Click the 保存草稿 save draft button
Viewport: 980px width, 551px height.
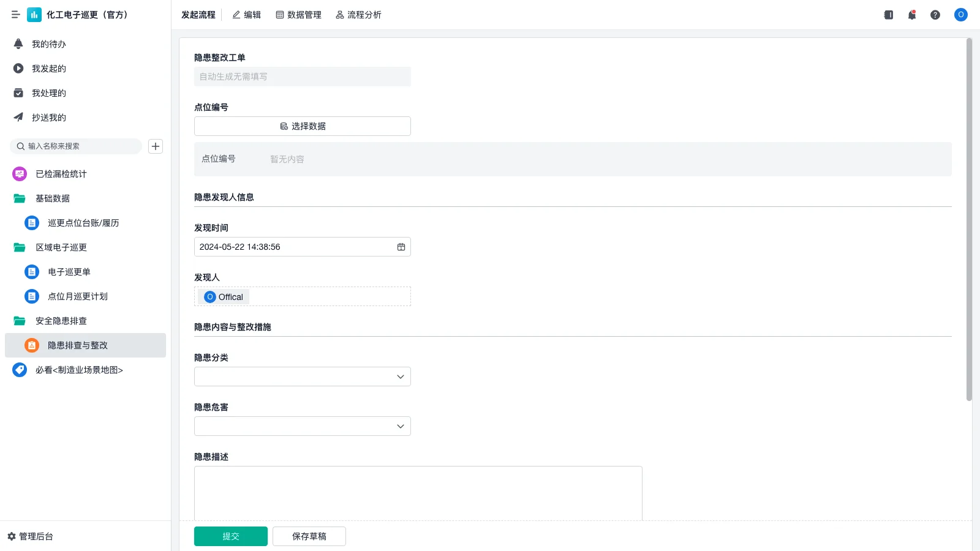click(309, 536)
